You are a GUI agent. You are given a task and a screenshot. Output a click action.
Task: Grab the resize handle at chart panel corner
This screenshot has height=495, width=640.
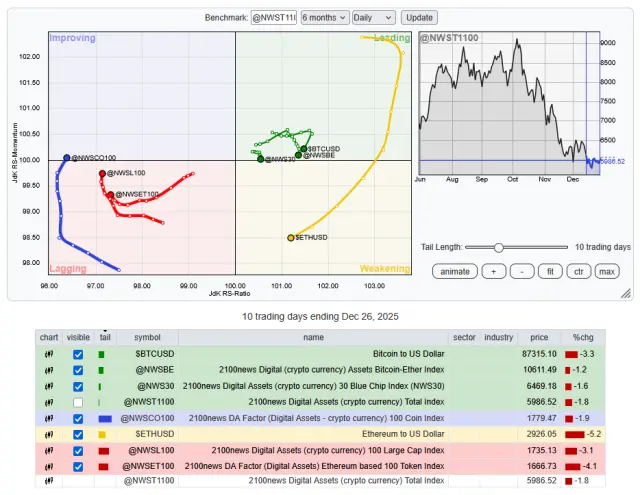click(626, 293)
